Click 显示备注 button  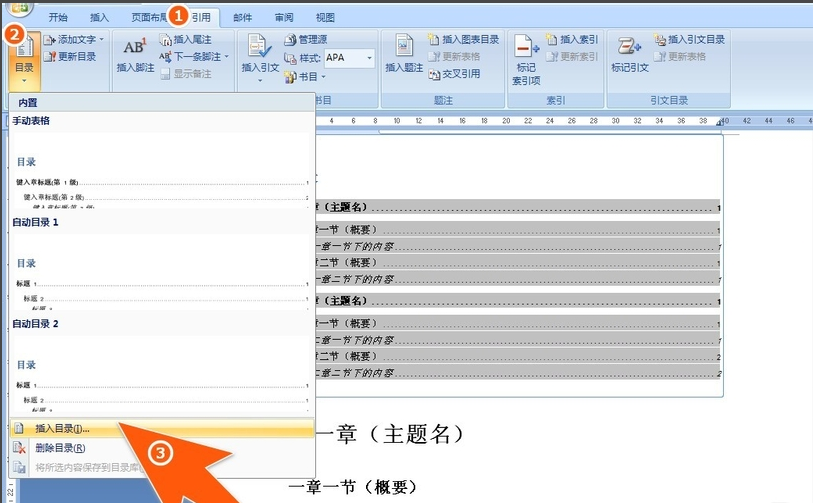point(186,74)
